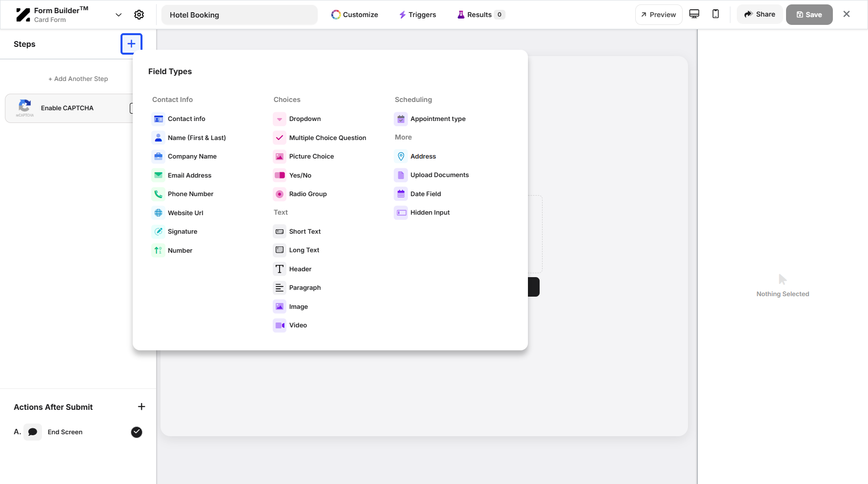Add the Video element
This screenshot has width=868, height=484.
pyautogui.click(x=290, y=325)
